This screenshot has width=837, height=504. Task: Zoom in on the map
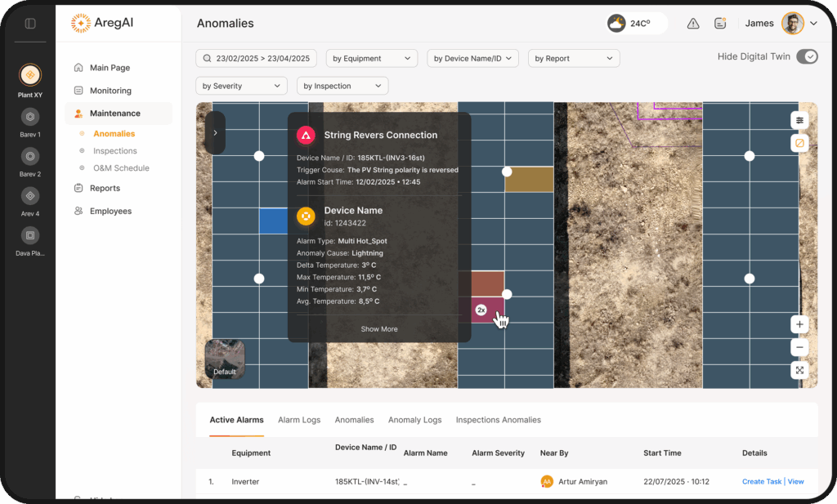[799, 324]
